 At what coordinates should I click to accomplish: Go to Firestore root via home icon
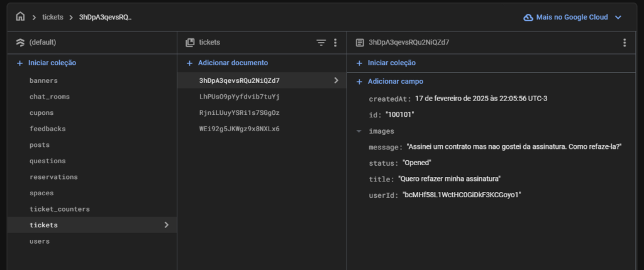point(20,17)
